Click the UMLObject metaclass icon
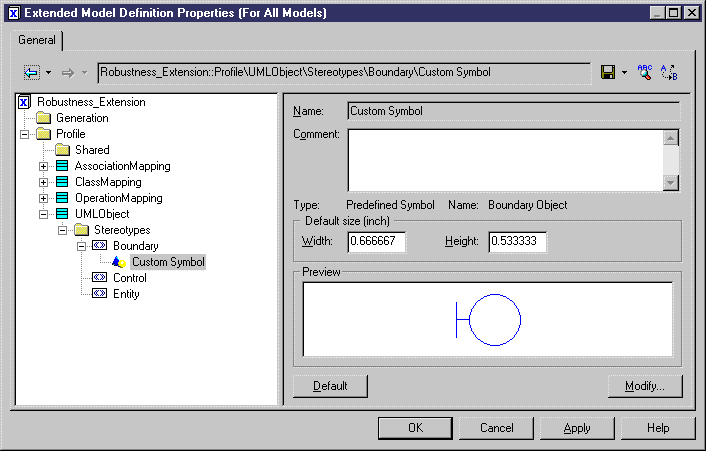706x451 pixels. coord(62,214)
